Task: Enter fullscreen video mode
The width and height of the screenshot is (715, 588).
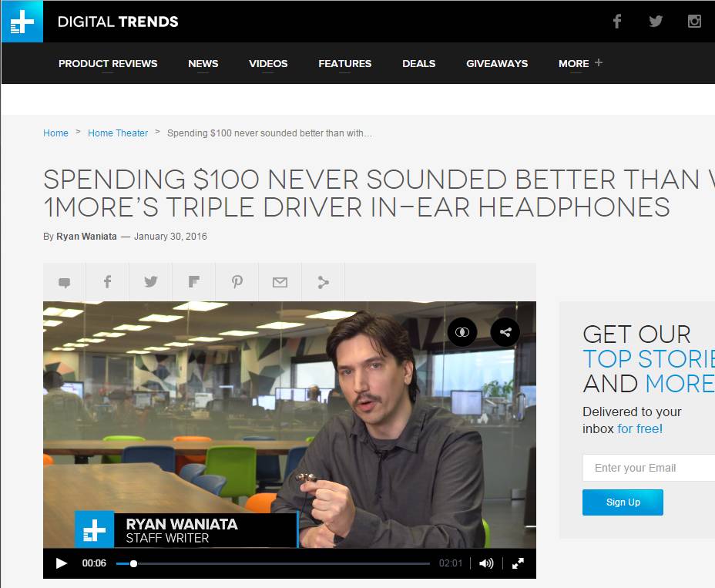Action: tap(518, 563)
